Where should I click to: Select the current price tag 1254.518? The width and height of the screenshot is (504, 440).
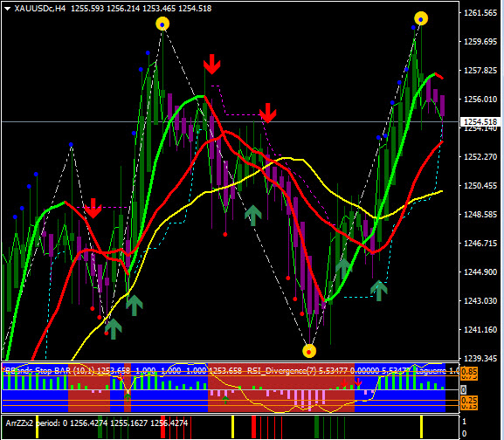(x=480, y=121)
